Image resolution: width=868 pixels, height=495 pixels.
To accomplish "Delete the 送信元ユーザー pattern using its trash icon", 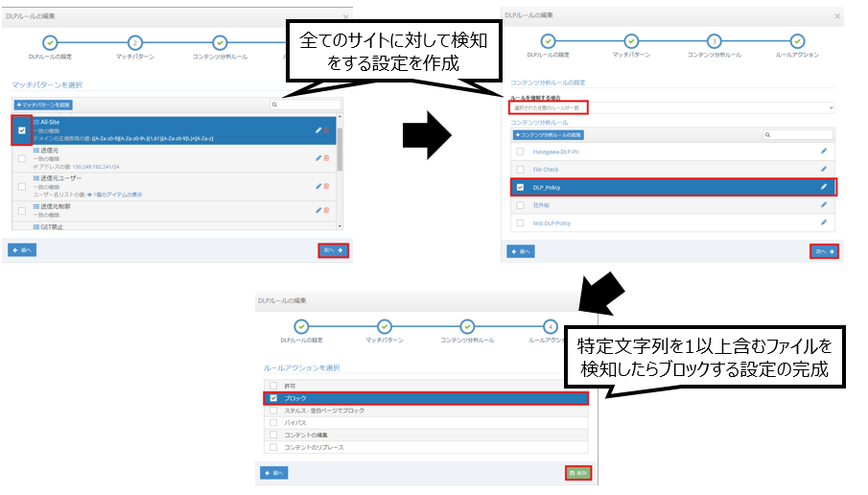I will point(327,186).
